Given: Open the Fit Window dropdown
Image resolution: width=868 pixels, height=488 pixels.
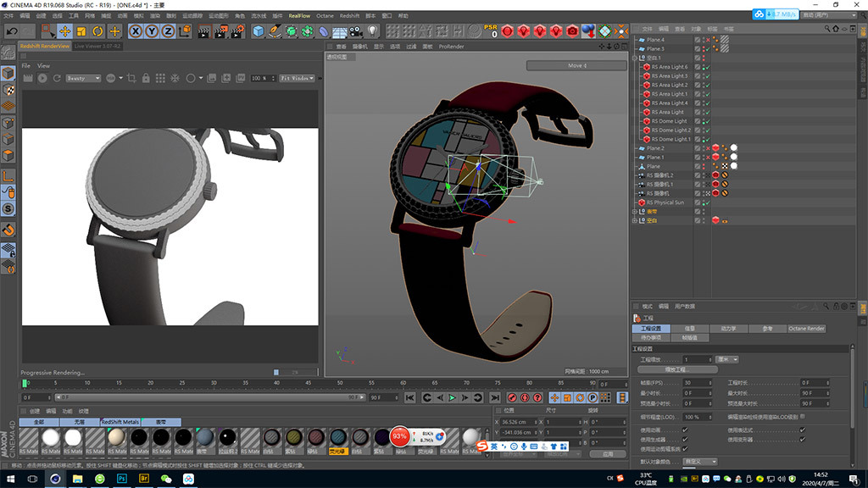Looking at the screenshot, I should point(298,79).
